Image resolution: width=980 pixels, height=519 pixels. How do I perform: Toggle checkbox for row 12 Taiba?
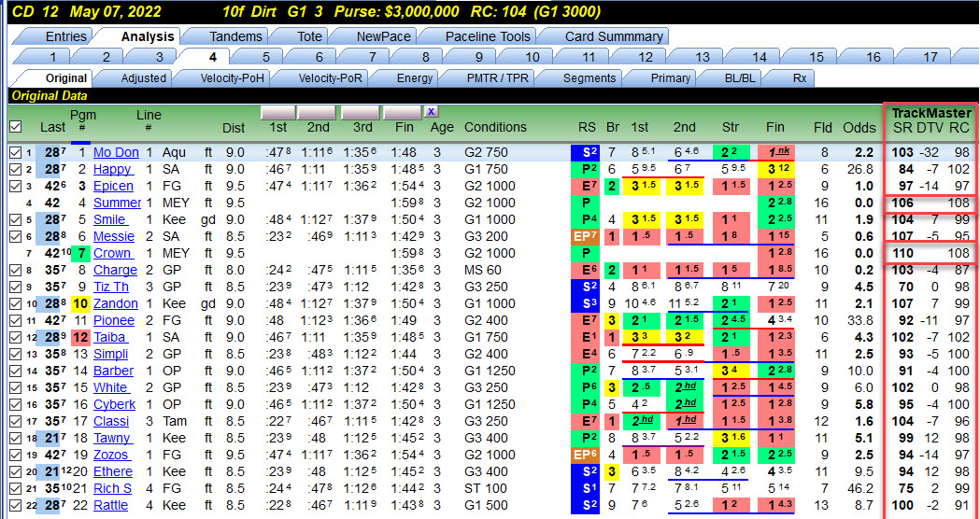pyautogui.click(x=15, y=338)
